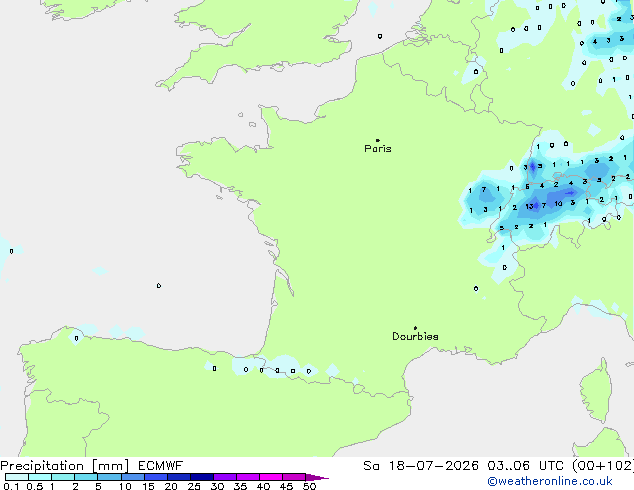Click the 5–10 mm legend swatch
The height and width of the screenshot is (490, 634).
coord(109,477)
